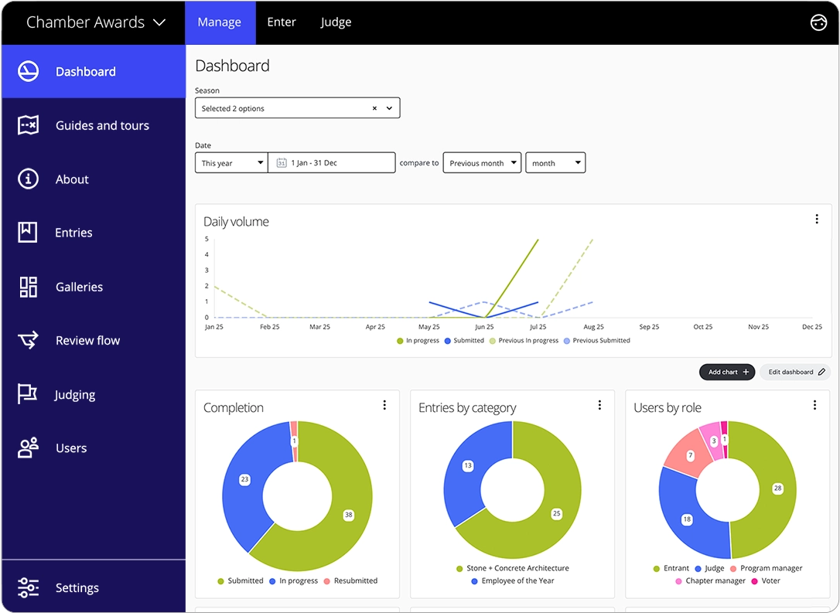Image resolution: width=840 pixels, height=616 pixels.
Task: Open the This year date range dropdown
Action: coord(231,163)
